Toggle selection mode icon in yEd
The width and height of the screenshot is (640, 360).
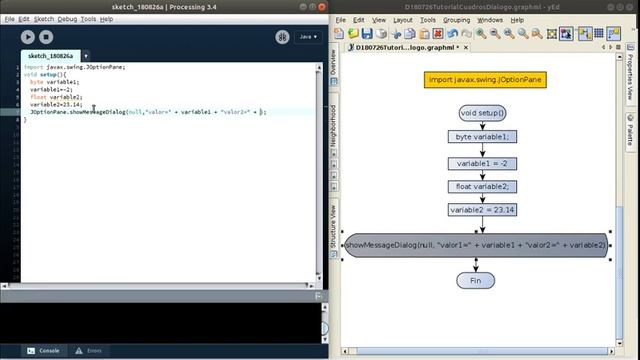(x=566, y=33)
